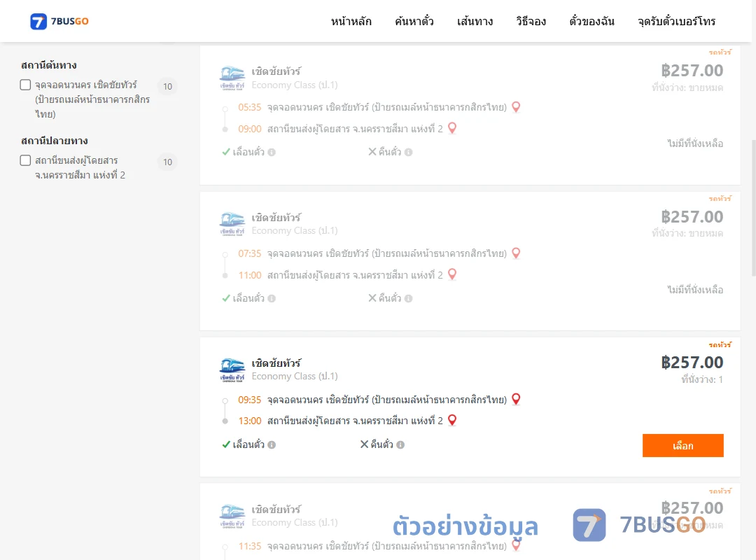Click map pin beside 11:35 departure stop
The image size is (756, 560).
[x=516, y=545]
